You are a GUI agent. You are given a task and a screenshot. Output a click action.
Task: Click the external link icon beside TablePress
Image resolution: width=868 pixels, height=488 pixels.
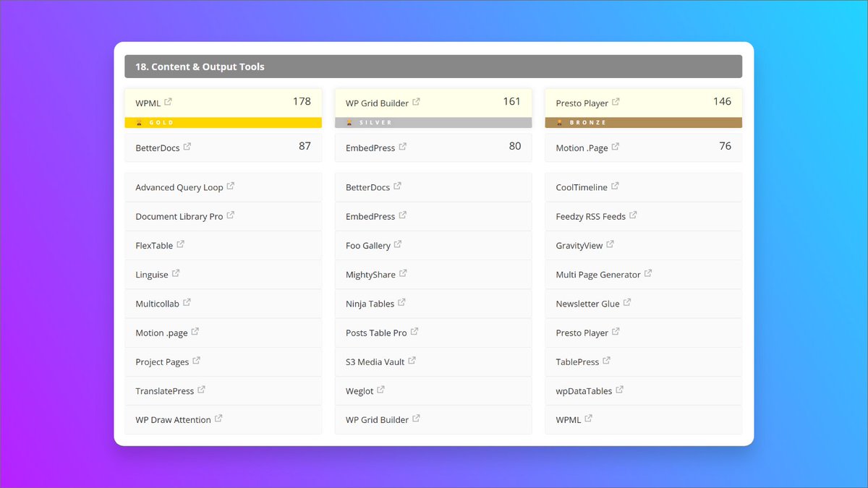(x=607, y=360)
